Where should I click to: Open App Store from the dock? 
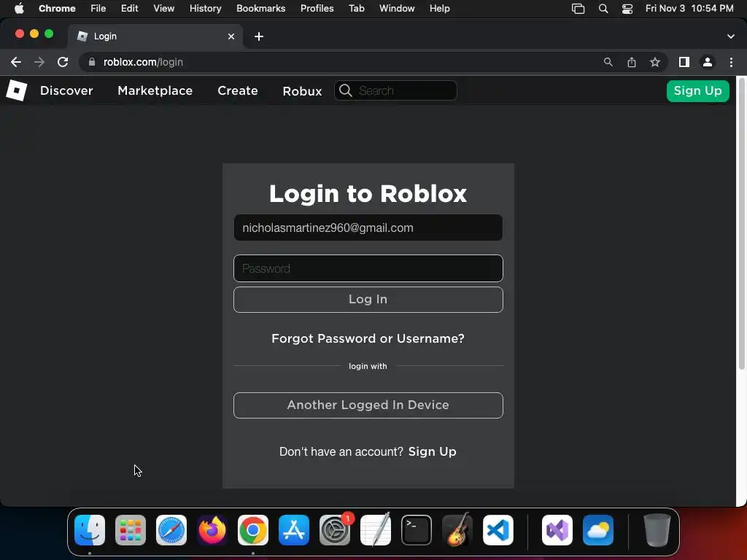294,530
